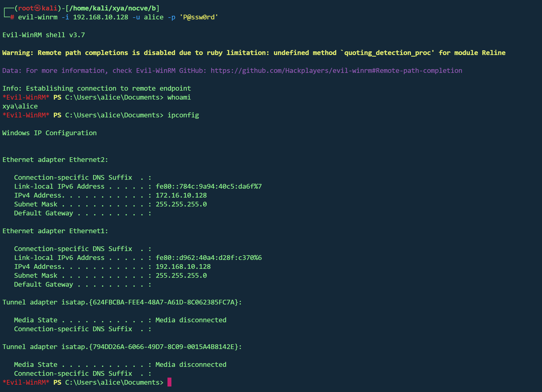Click the Info: Establishing connection line

point(96,88)
